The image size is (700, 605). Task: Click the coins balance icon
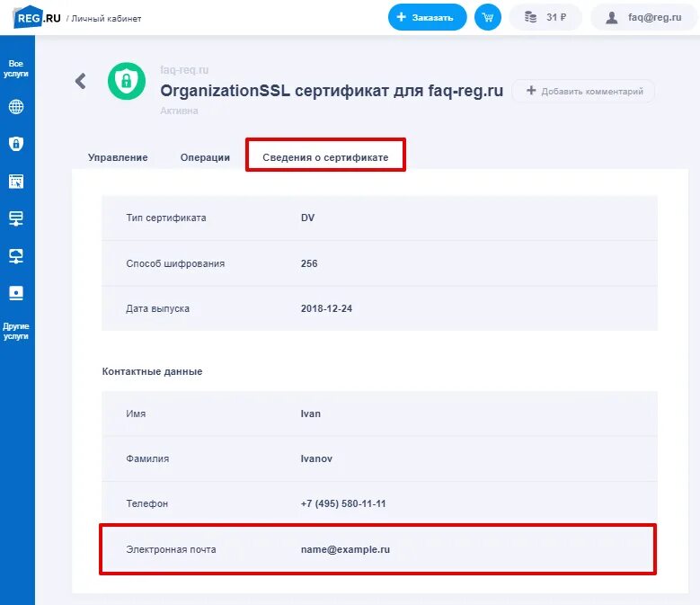pos(530,17)
